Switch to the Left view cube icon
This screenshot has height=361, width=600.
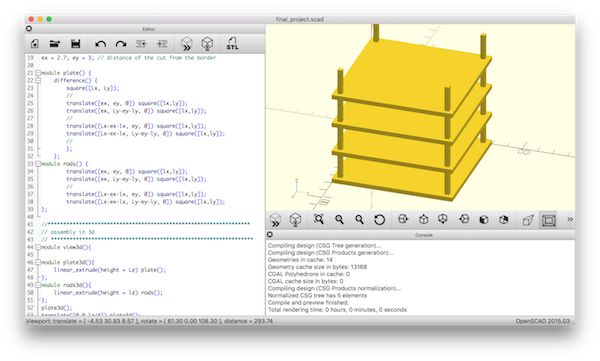pos(464,219)
